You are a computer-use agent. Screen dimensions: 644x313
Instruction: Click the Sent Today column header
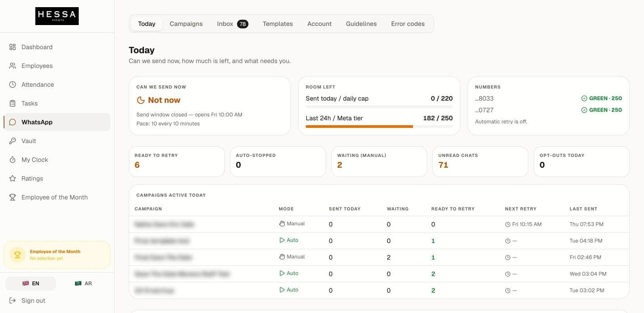pyautogui.click(x=344, y=209)
